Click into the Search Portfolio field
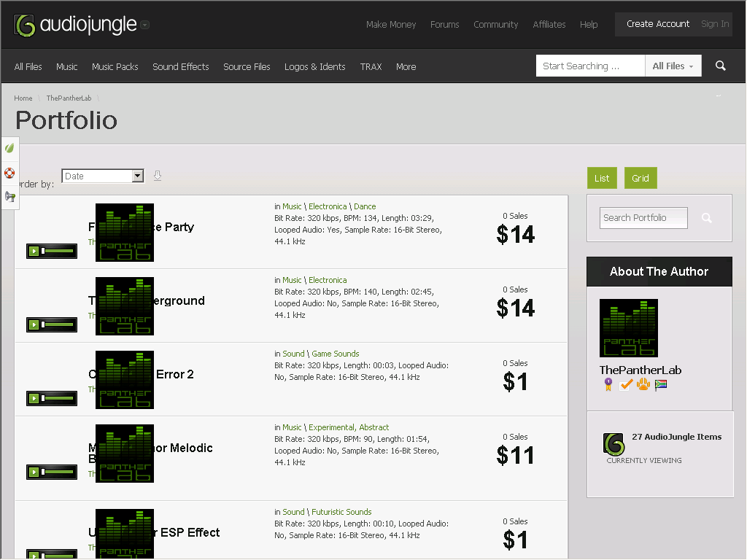 tap(643, 217)
